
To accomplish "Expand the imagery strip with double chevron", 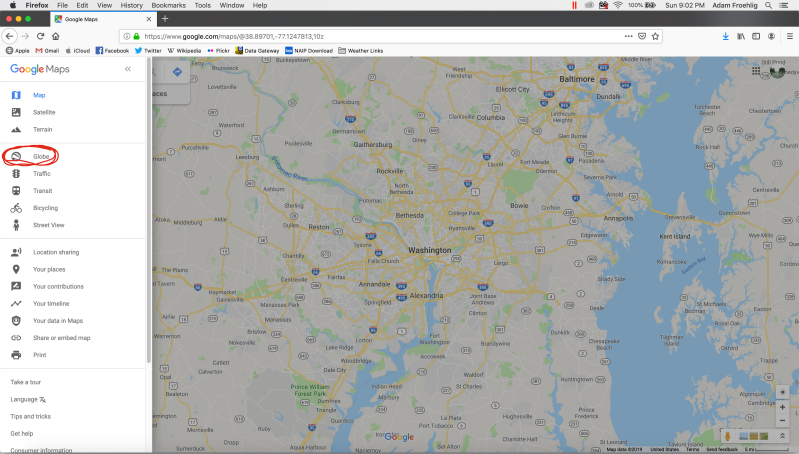I will (x=782, y=436).
